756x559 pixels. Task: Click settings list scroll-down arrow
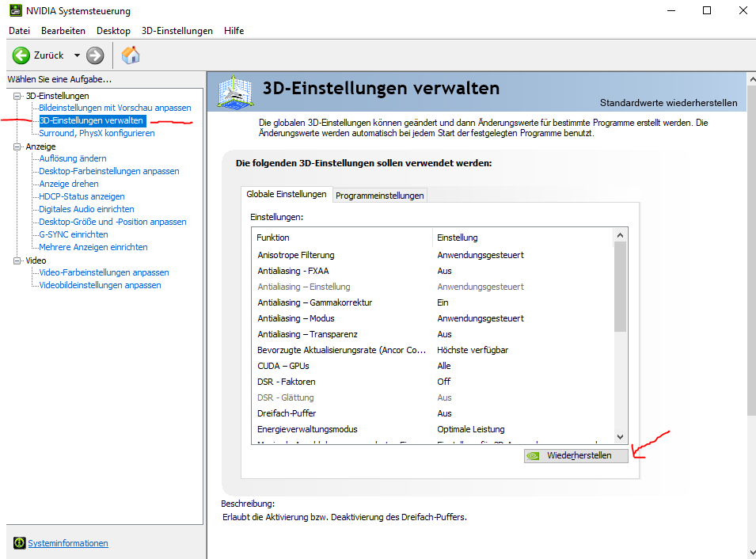(x=621, y=436)
